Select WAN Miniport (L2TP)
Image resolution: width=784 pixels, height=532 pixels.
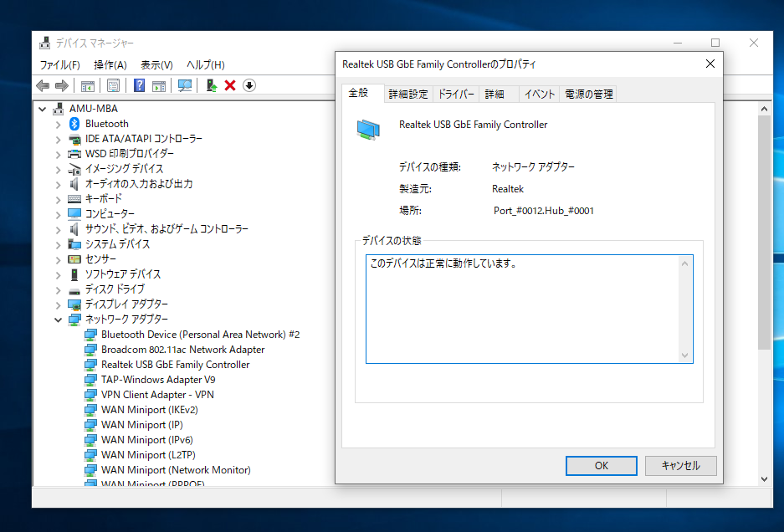[x=148, y=454]
